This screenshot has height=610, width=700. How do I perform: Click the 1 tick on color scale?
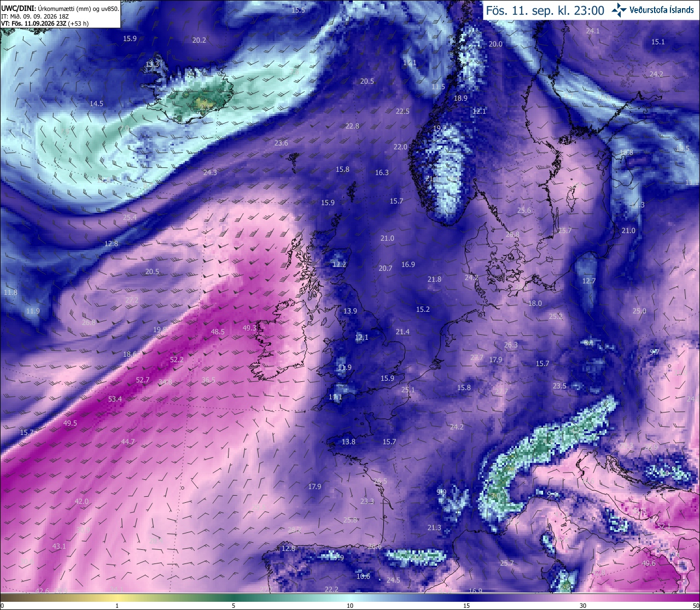(117, 606)
